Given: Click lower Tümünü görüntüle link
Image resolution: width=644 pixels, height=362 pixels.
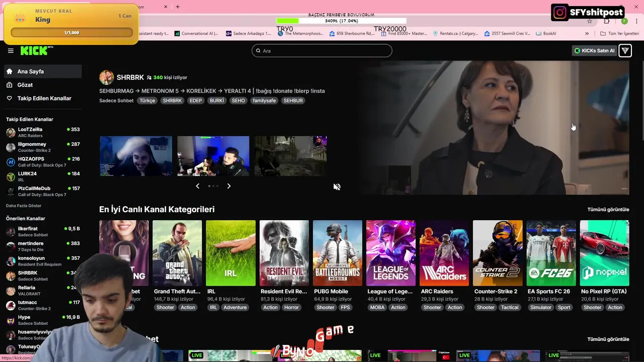Looking at the screenshot, I should point(608,339).
